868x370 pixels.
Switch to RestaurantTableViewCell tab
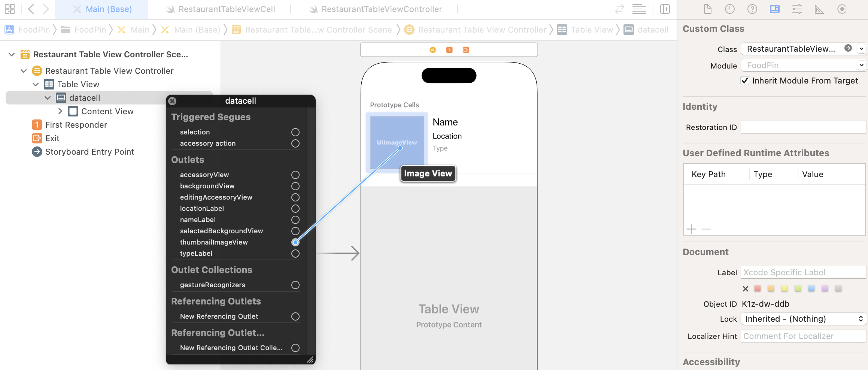[226, 9]
